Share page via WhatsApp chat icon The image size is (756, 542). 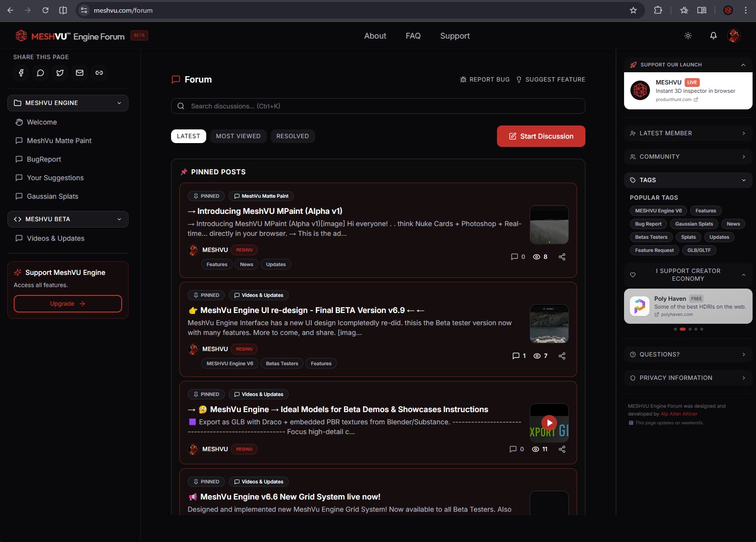click(x=41, y=73)
